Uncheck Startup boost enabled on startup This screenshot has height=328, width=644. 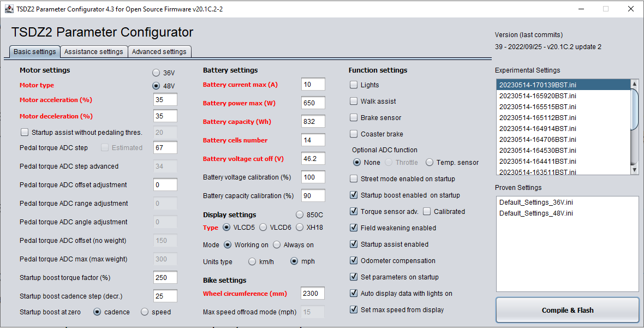(354, 195)
